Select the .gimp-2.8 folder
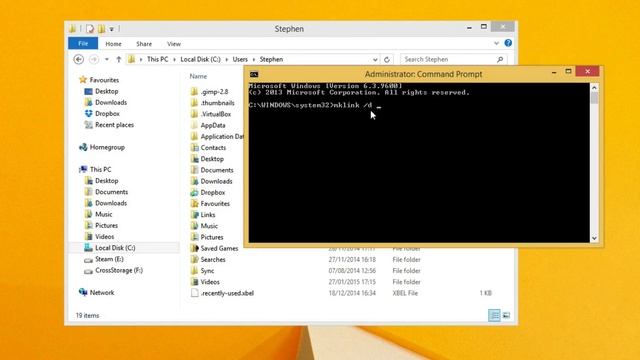The width and height of the screenshot is (640, 360). [x=214, y=92]
